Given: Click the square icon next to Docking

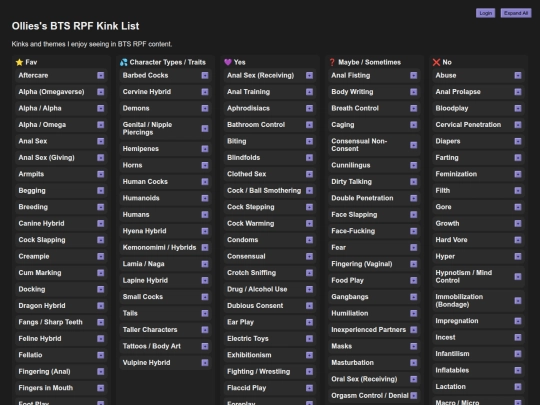Looking at the screenshot, I should point(101,289).
